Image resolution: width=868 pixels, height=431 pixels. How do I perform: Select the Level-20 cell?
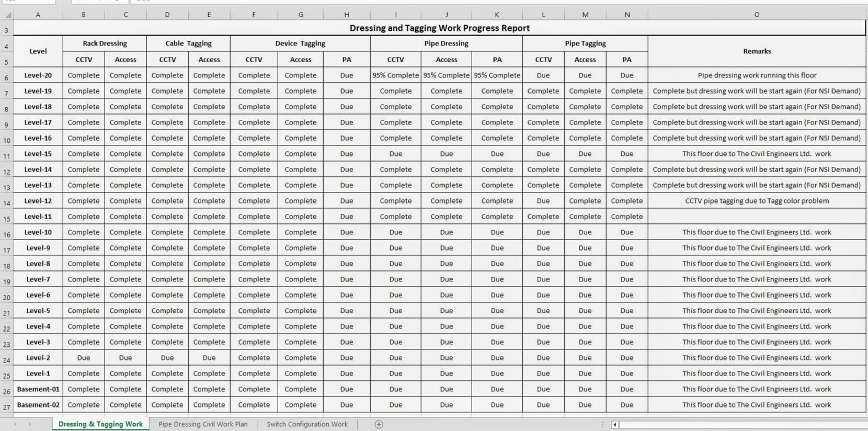click(38, 75)
